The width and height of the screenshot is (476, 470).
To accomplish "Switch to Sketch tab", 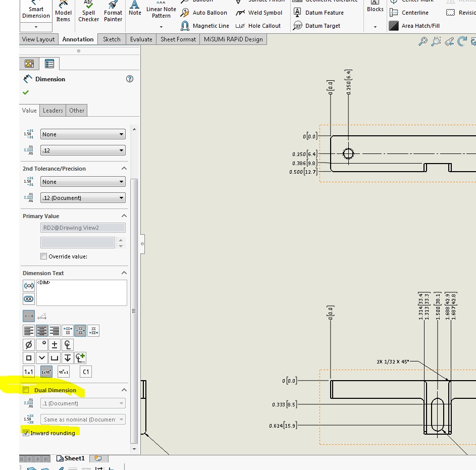I will point(112,39).
